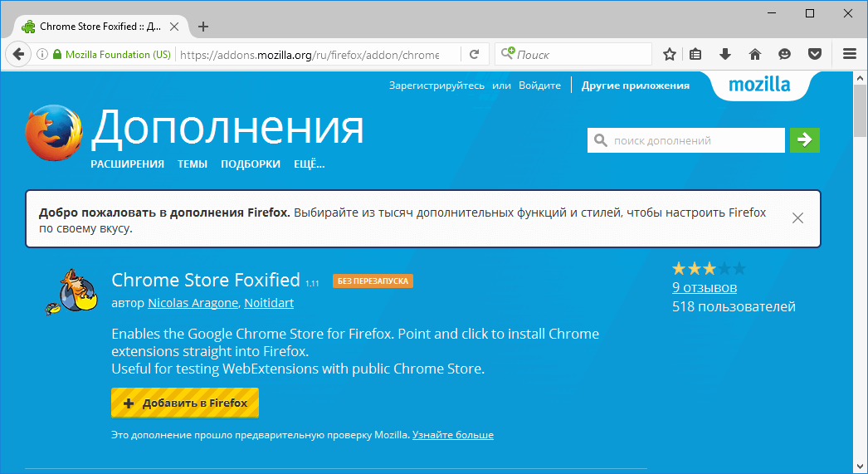Focus the поиск дополнений search field
This screenshot has height=474, width=868.
(686, 140)
